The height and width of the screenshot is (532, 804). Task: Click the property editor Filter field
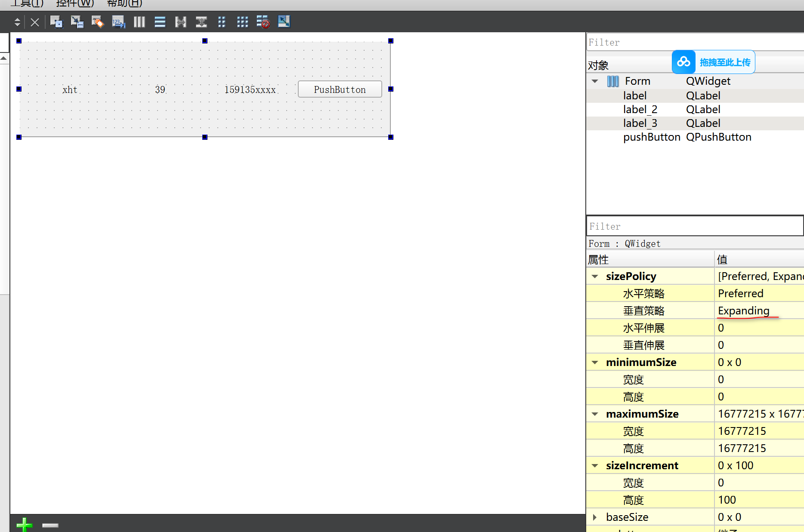pyautogui.click(x=695, y=226)
